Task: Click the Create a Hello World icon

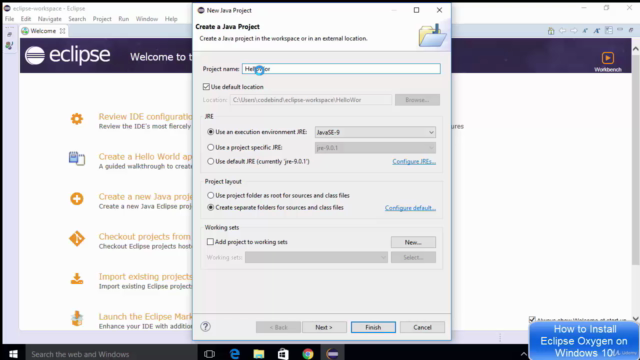Action: (77, 158)
